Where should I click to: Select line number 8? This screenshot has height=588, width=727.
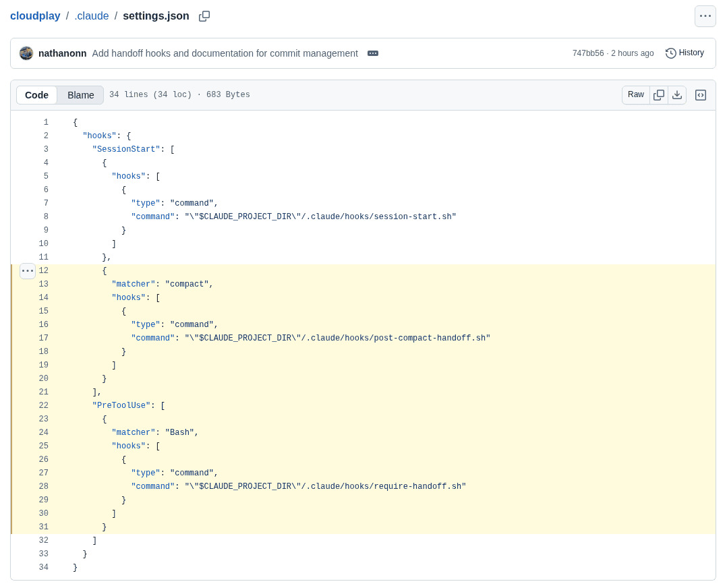(x=46, y=216)
